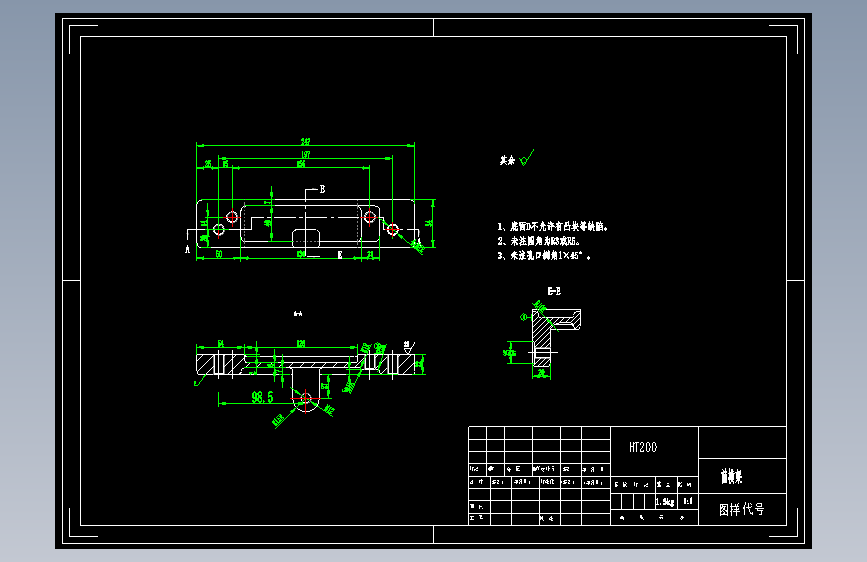Screen dimensions: 867x562
Task: Click the 342 overall length dimension
Action: click(305, 142)
